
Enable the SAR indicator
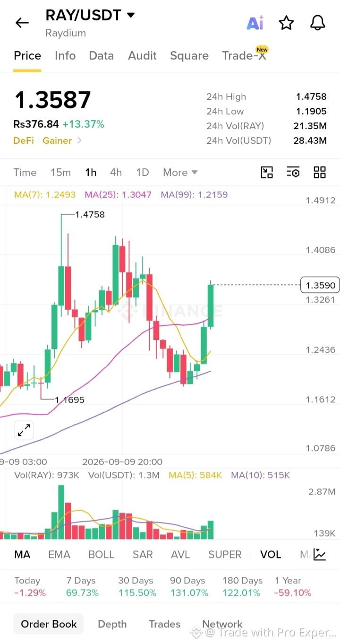pos(143,555)
